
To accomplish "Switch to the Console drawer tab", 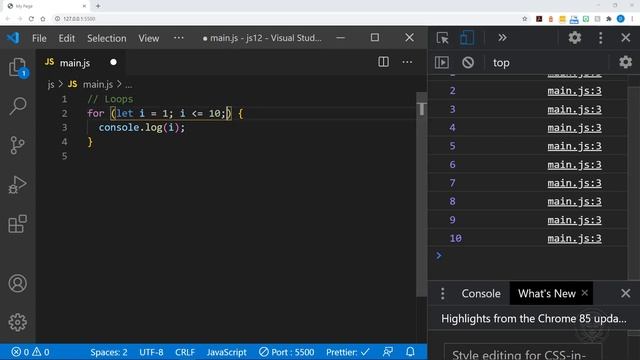I will click(481, 293).
